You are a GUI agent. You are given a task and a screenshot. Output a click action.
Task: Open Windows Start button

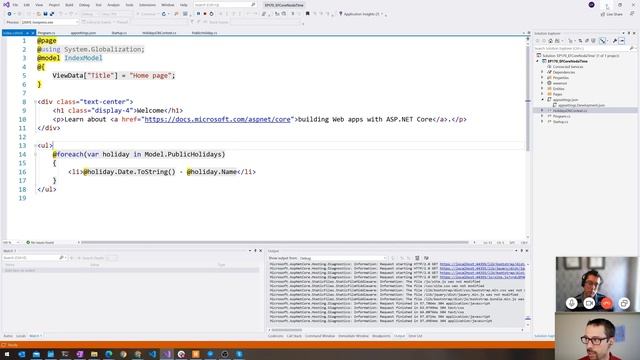pos(7,354)
